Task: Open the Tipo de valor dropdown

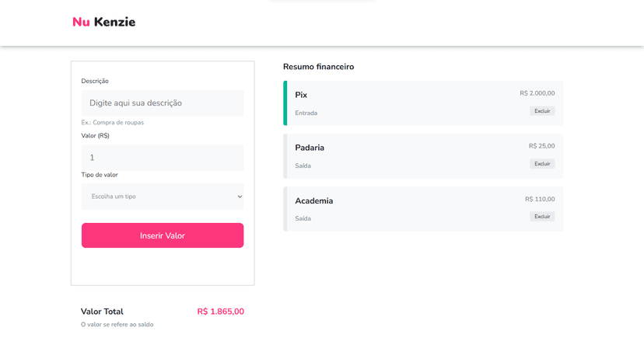Action: [163, 197]
